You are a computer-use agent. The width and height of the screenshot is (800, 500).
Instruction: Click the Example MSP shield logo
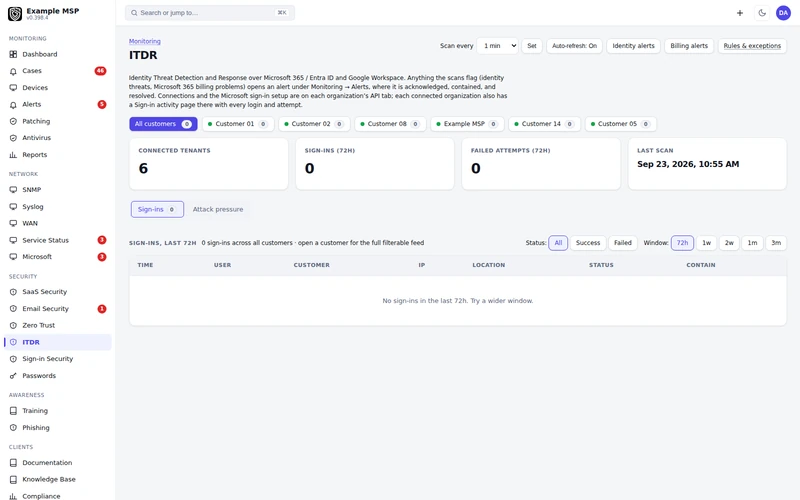15,14
